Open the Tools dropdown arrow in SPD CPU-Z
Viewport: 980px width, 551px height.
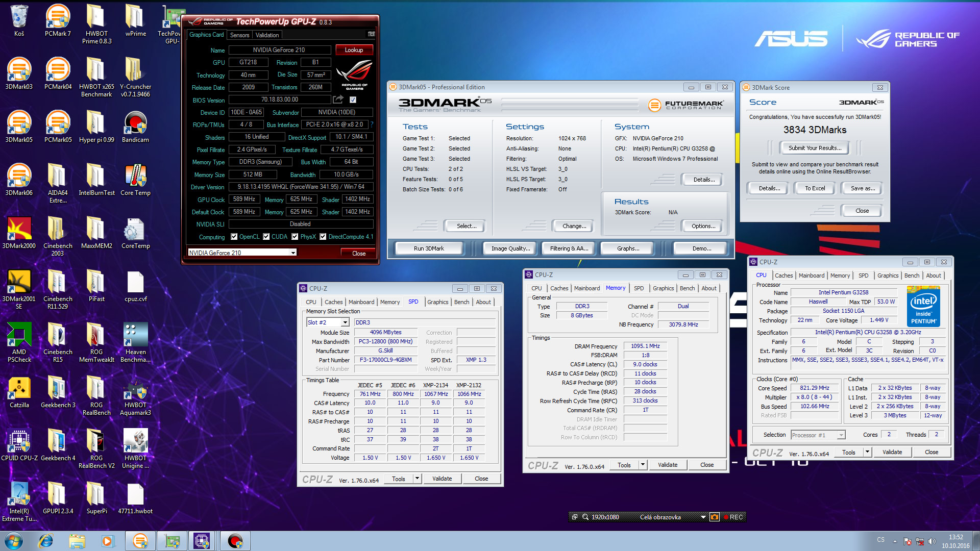[417, 479]
